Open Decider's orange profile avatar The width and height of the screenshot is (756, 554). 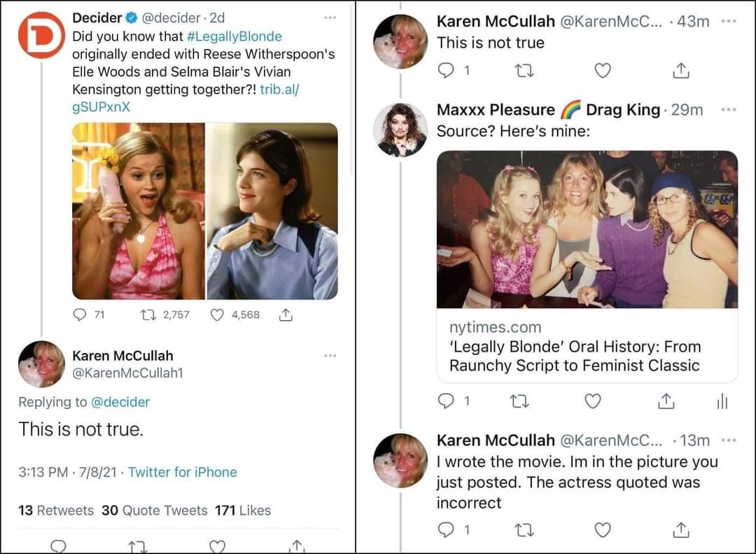pos(41,35)
